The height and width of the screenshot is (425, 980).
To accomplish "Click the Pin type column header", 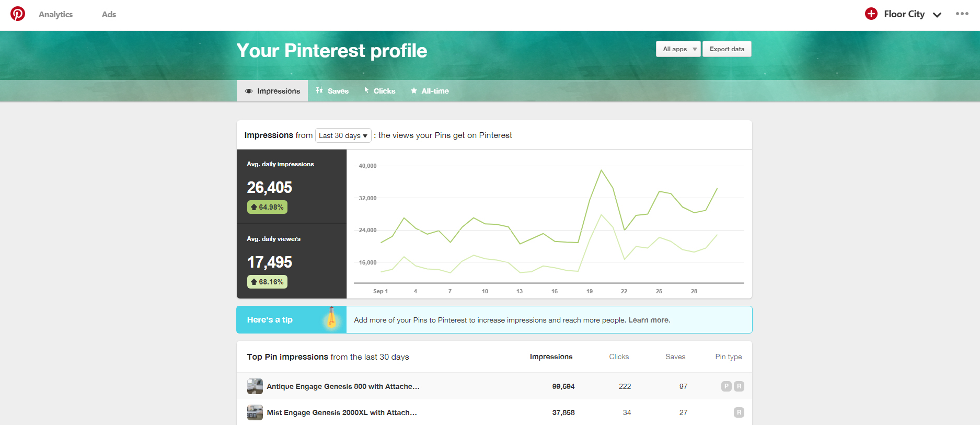I will (729, 357).
